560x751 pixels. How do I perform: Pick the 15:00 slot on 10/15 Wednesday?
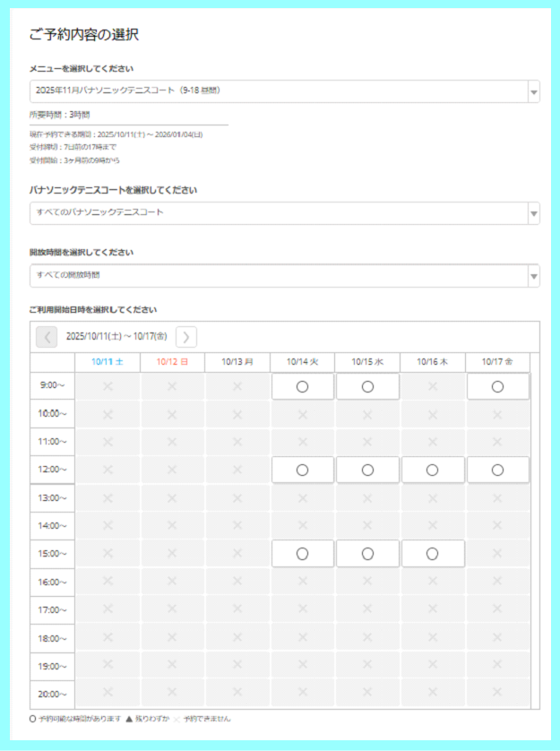367,554
